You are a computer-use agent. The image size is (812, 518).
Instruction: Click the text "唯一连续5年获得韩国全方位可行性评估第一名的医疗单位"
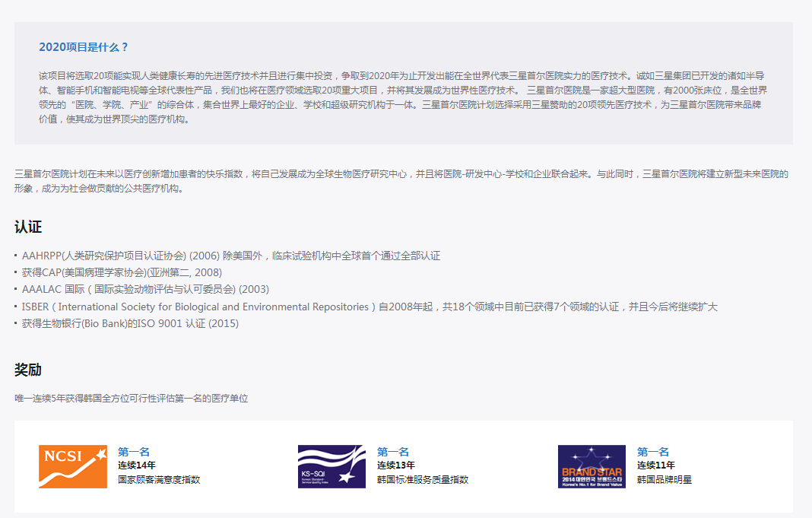(x=132, y=399)
